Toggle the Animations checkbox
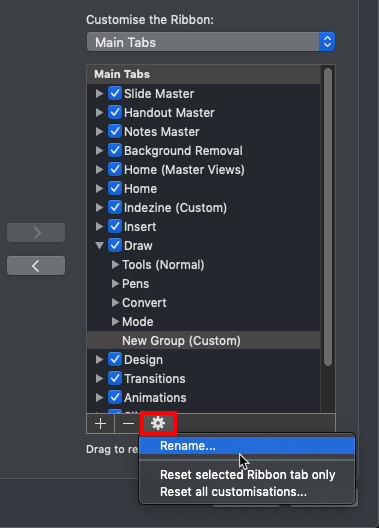Image resolution: width=379 pixels, height=528 pixels. (115, 397)
